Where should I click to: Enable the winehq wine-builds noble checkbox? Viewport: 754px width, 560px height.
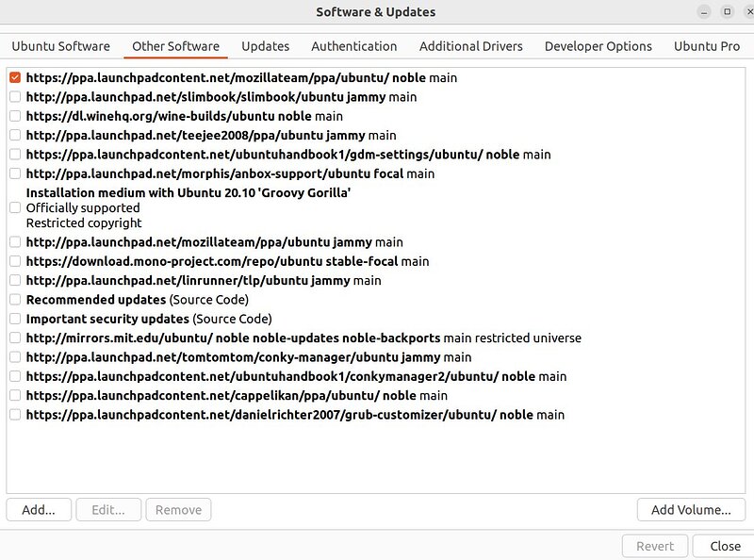click(x=15, y=116)
